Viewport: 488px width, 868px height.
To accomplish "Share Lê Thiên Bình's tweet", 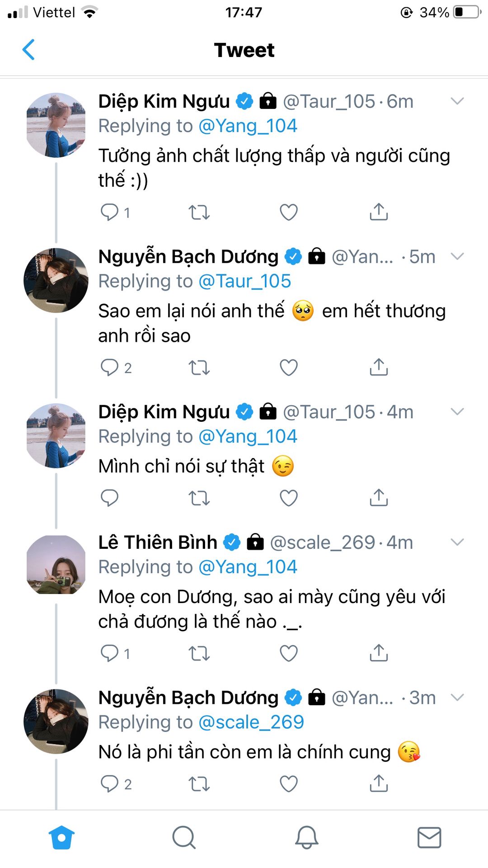I will [379, 653].
